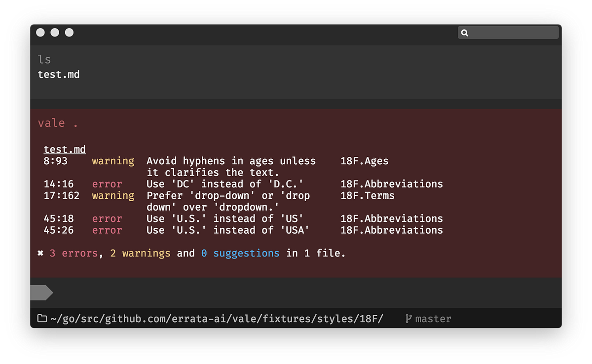
Task: Click the warning label on line 8:93
Action: [x=113, y=160]
